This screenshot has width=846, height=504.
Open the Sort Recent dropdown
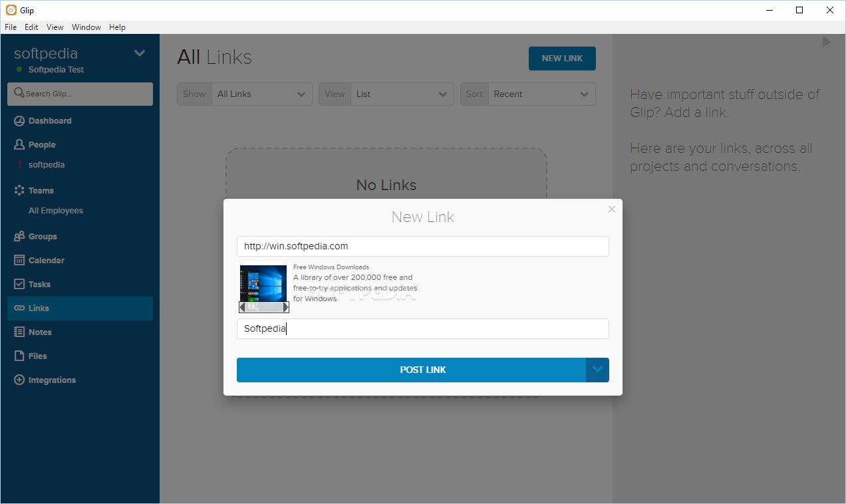[x=528, y=94]
